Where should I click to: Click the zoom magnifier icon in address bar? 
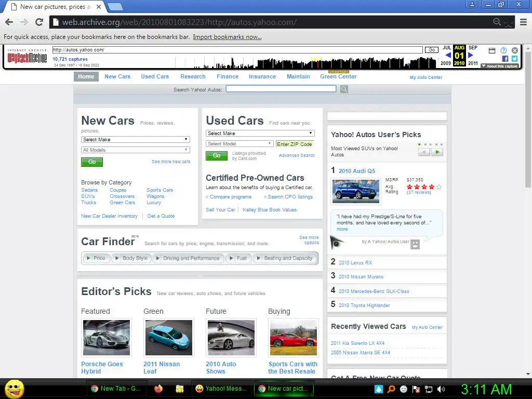(x=497, y=22)
